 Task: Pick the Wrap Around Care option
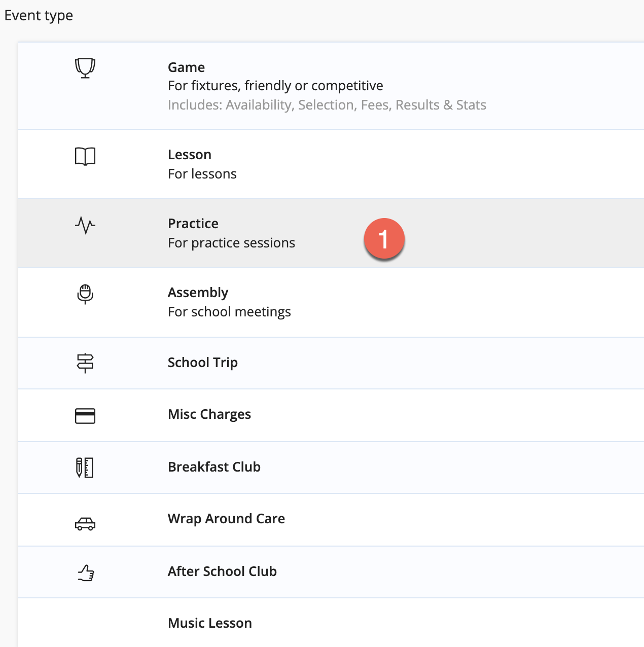[331, 520]
